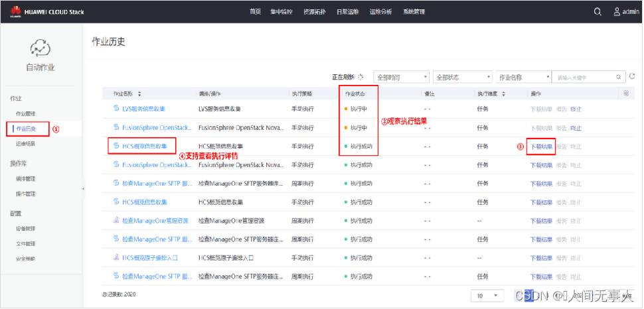Open the admin user account icon

617,11
